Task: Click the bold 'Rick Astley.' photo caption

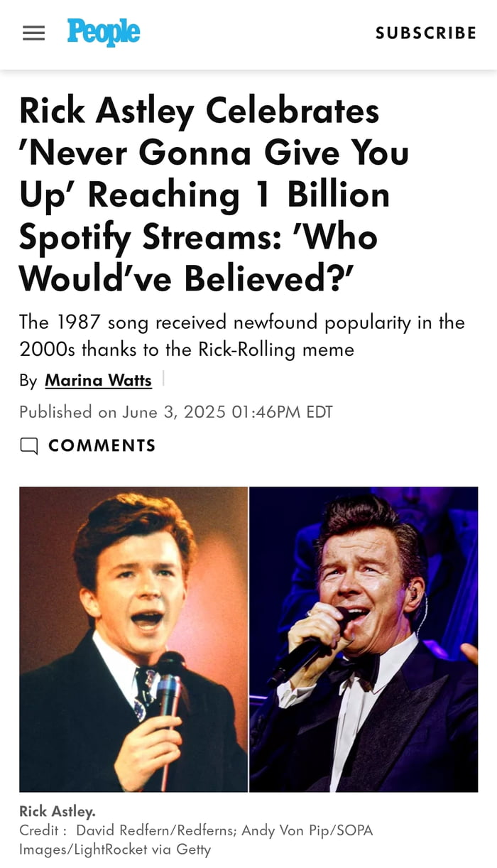Action: coord(57,811)
